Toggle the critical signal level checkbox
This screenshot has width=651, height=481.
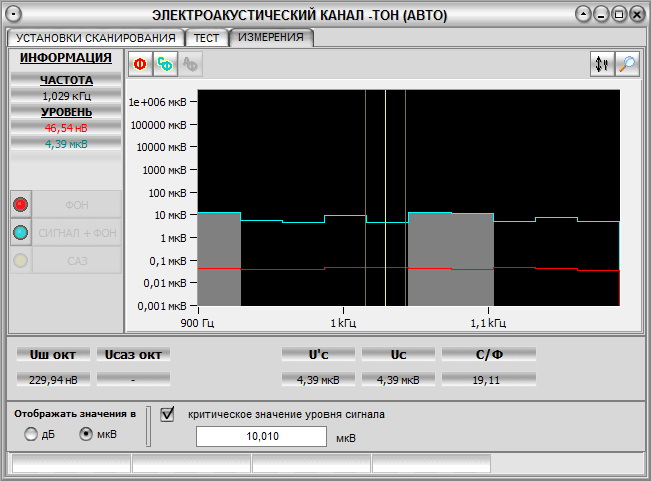[x=168, y=413]
